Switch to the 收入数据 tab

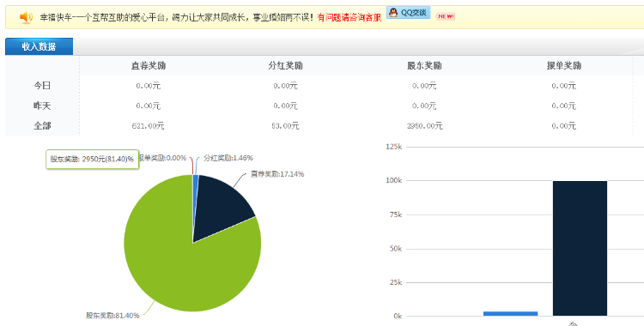click(39, 46)
